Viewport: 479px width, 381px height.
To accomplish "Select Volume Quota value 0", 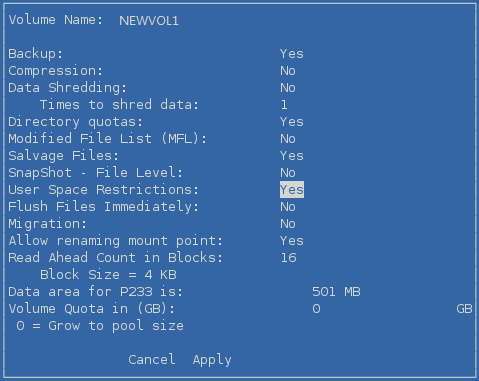I will click(316, 309).
